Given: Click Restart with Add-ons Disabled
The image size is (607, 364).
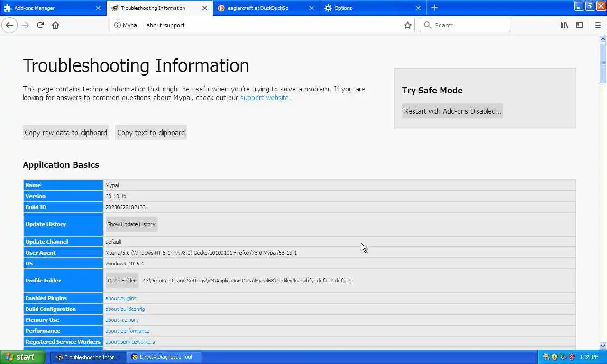Looking at the screenshot, I should 452,111.
